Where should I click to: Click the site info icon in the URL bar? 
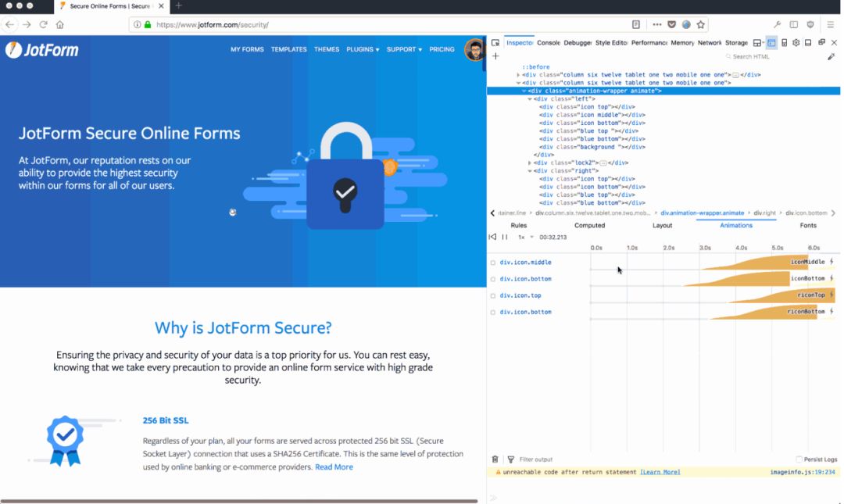pyautogui.click(x=138, y=24)
